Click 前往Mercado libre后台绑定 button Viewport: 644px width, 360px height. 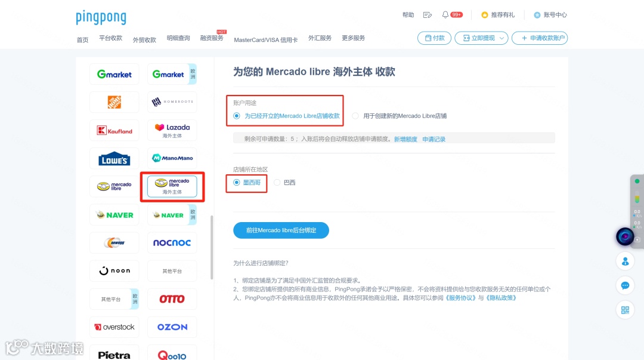pos(281,230)
